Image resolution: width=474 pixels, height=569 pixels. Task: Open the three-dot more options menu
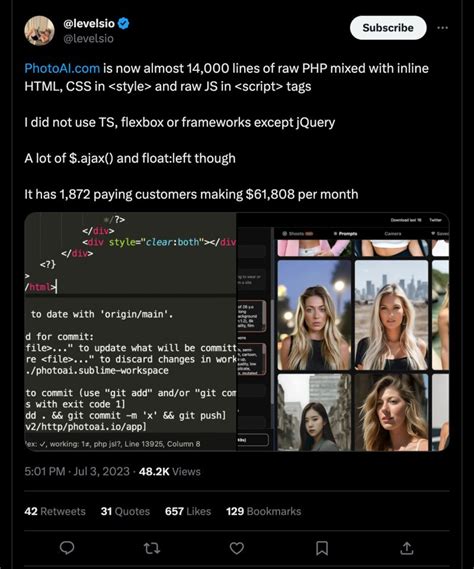click(442, 28)
